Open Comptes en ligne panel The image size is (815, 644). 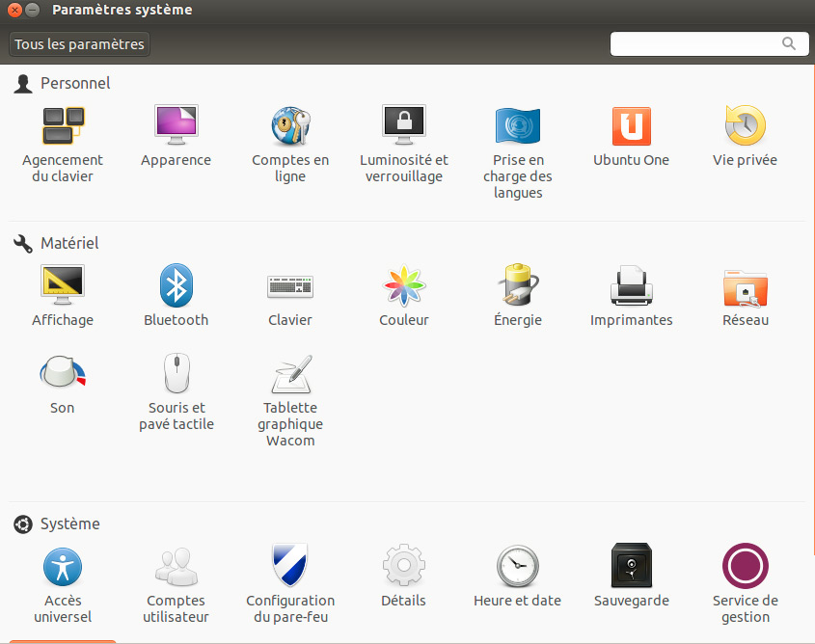coord(290,145)
